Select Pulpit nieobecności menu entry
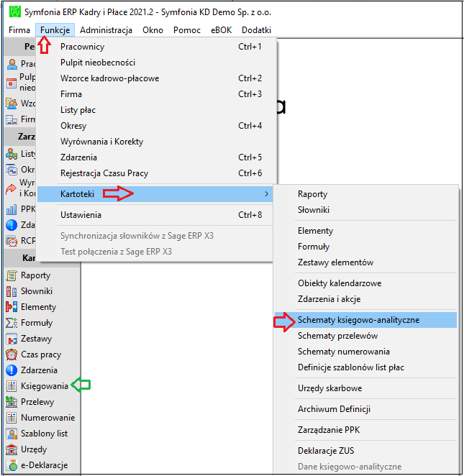Screen dimensions: 464x476 (157, 63)
